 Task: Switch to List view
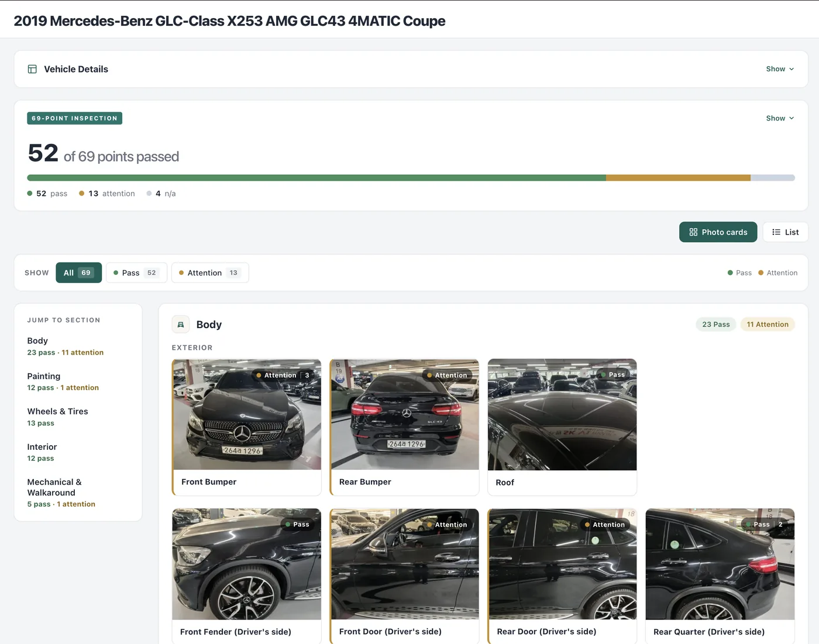(x=785, y=232)
